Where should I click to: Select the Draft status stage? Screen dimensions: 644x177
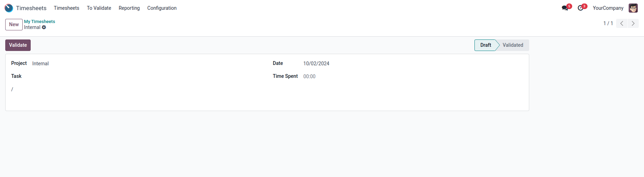pos(485,45)
